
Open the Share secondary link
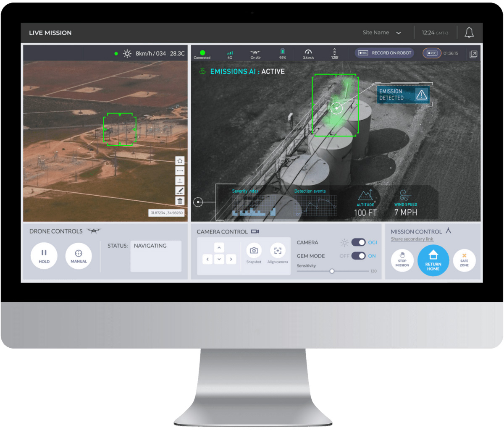click(x=412, y=239)
